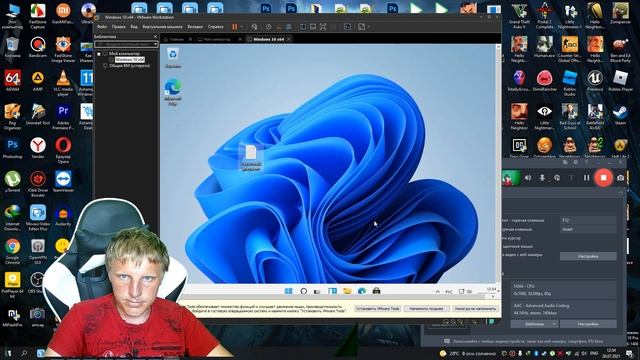Toggle the recorder speaker sound icon
This screenshot has height=360, width=640.
528,178
